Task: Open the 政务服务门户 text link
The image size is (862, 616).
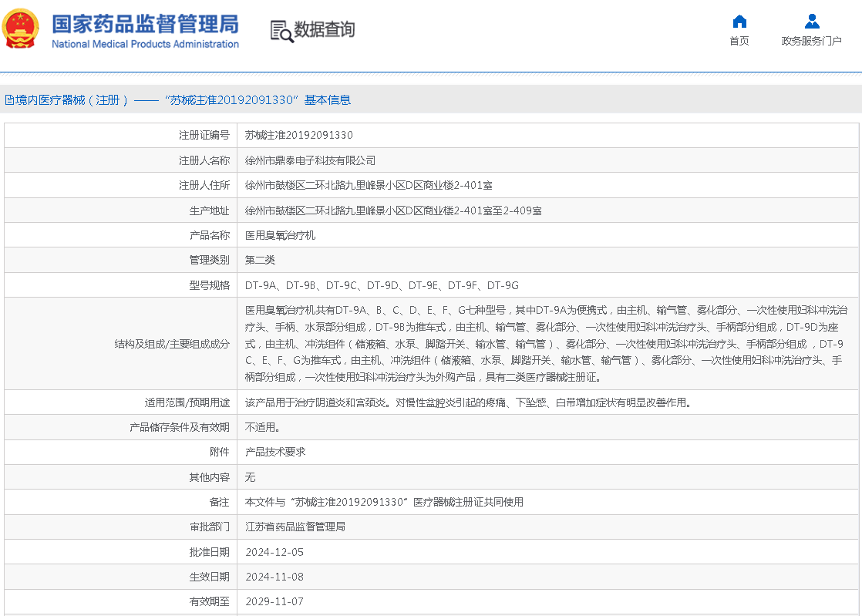Action: tap(811, 41)
